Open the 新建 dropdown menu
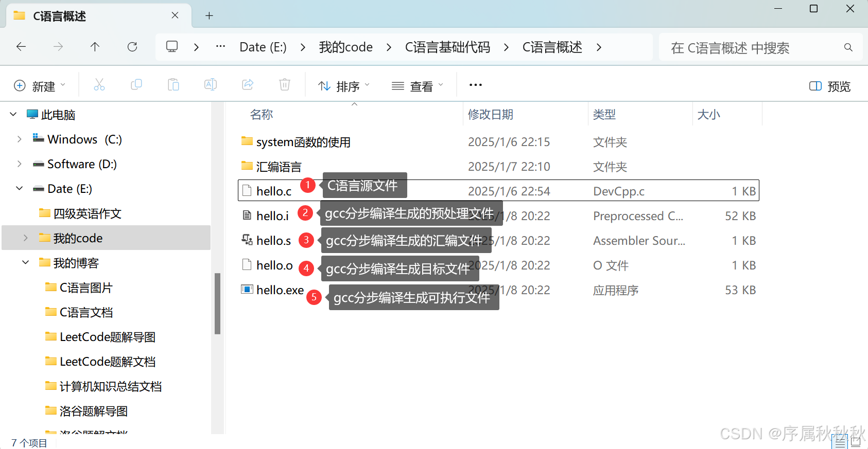The height and width of the screenshot is (449, 868). [x=40, y=86]
